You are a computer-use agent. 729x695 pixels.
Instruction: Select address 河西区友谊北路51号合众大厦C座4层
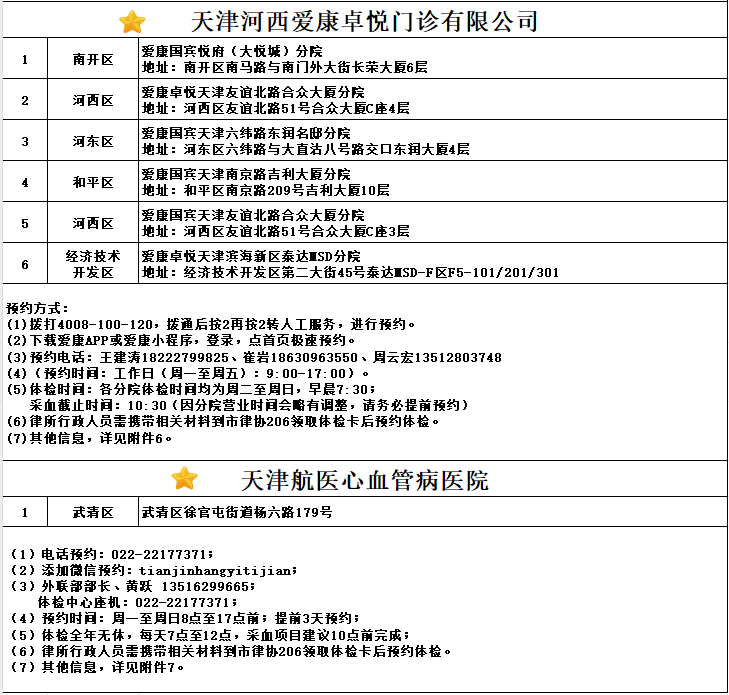(297, 108)
